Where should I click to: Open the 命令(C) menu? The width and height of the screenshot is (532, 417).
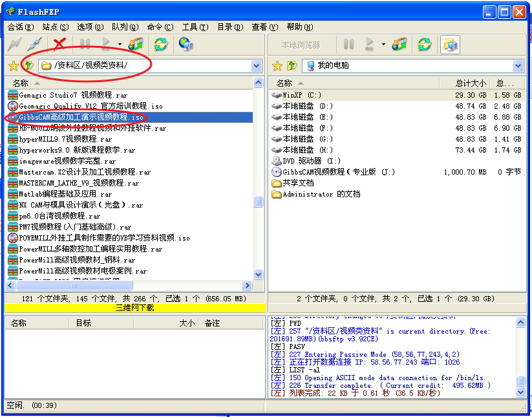[160, 27]
